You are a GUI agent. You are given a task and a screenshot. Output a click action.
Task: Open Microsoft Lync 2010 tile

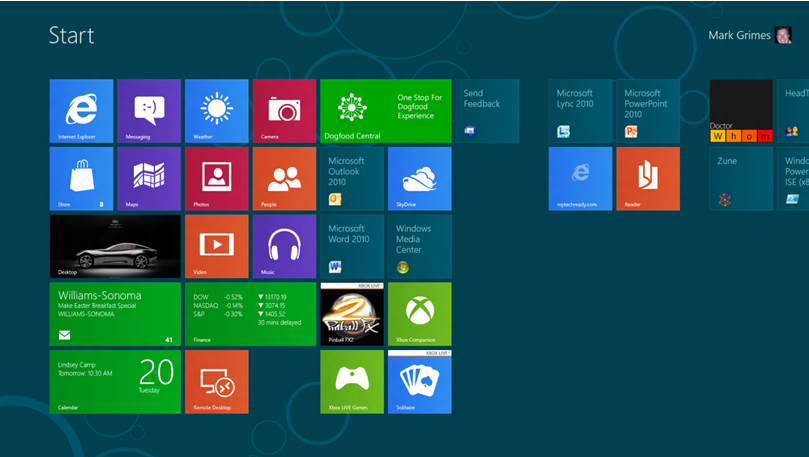(580, 111)
